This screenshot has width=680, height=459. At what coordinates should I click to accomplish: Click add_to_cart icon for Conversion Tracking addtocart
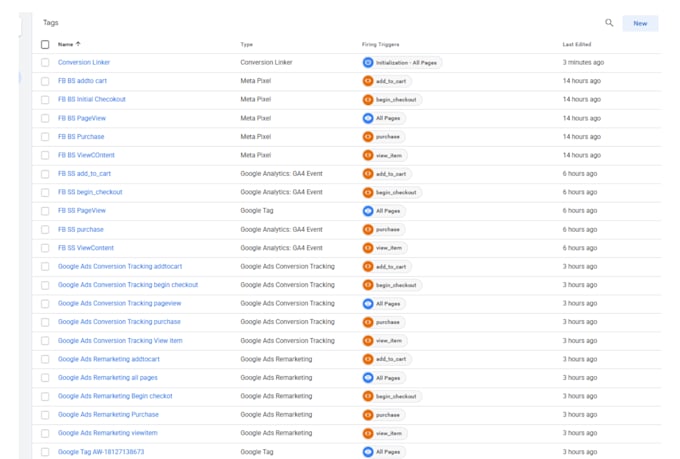pyautogui.click(x=368, y=266)
